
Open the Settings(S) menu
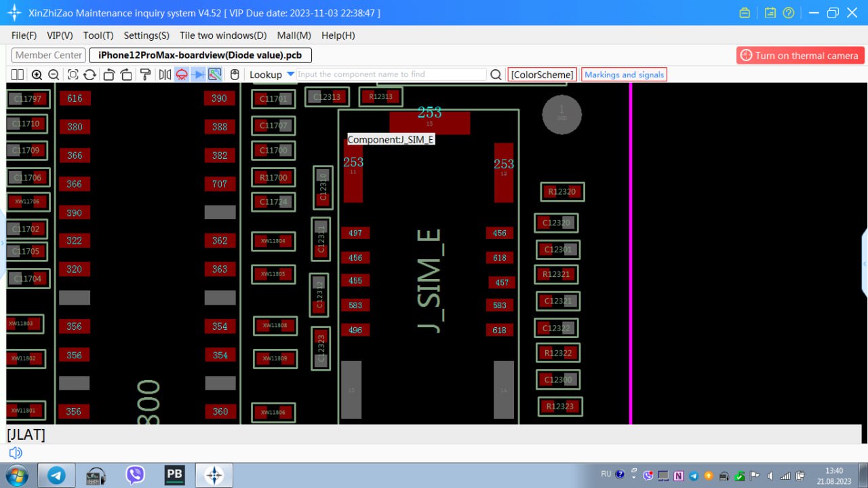[x=146, y=35]
